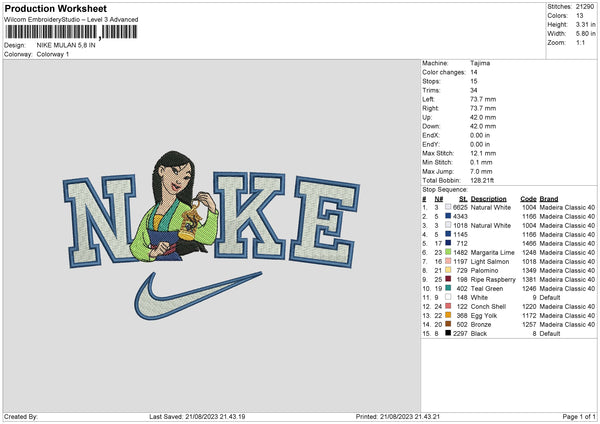
Task: Click the 'Margarita Lime' description text
Action: 492,252
